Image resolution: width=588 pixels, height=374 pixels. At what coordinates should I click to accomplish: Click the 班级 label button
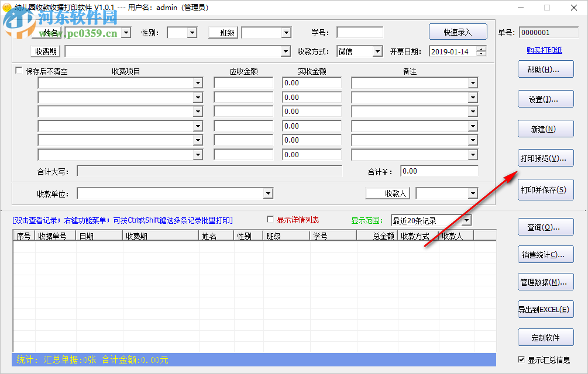tap(223, 33)
